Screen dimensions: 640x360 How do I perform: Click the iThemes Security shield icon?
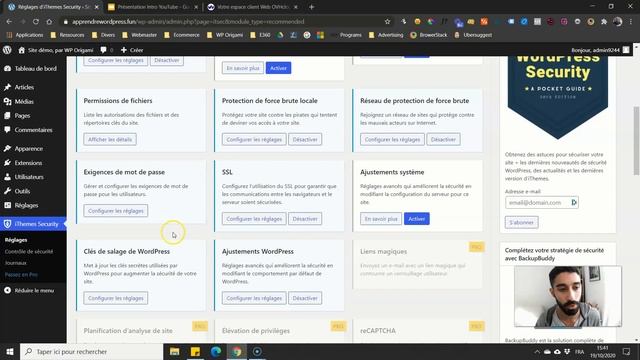7,224
